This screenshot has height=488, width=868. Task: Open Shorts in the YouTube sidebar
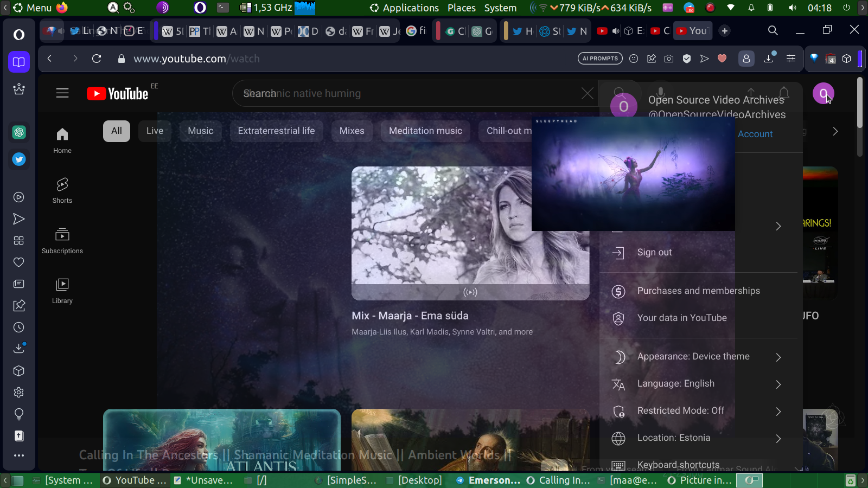[x=62, y=190]
